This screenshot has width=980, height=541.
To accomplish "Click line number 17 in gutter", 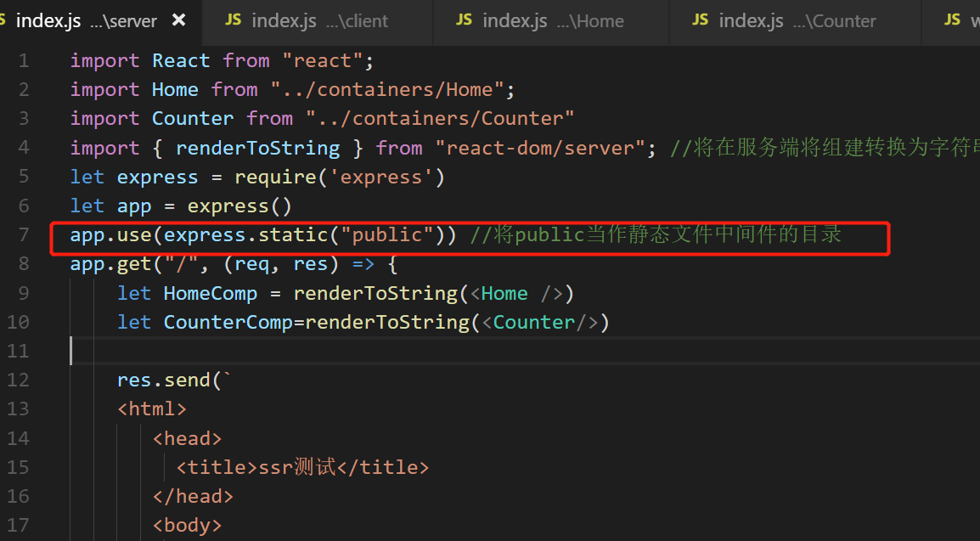I will tap(18, 526).
